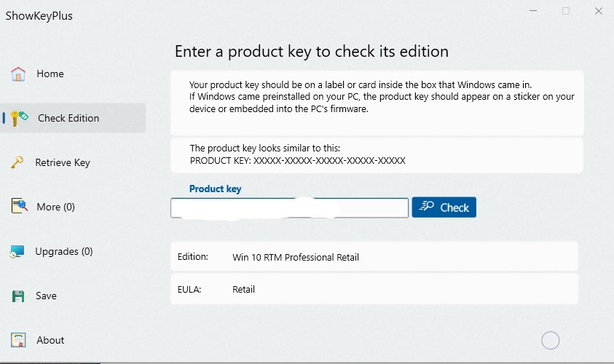Open the More (0) label

(x=55, y=207)
